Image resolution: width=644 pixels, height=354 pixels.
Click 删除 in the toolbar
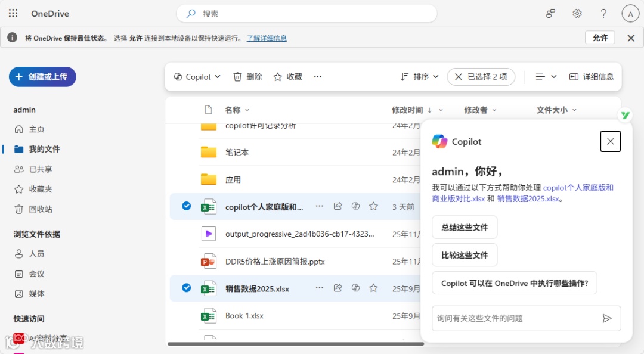(x=247, y=77)
